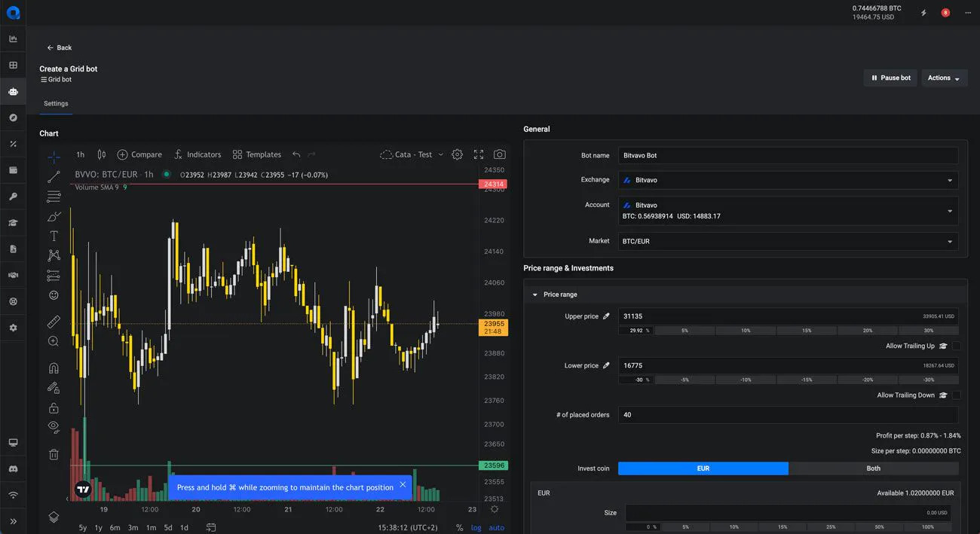Open the Exchange dropdown showing Bitvavo
Screen dimensions: 980x534
(788, 179)
